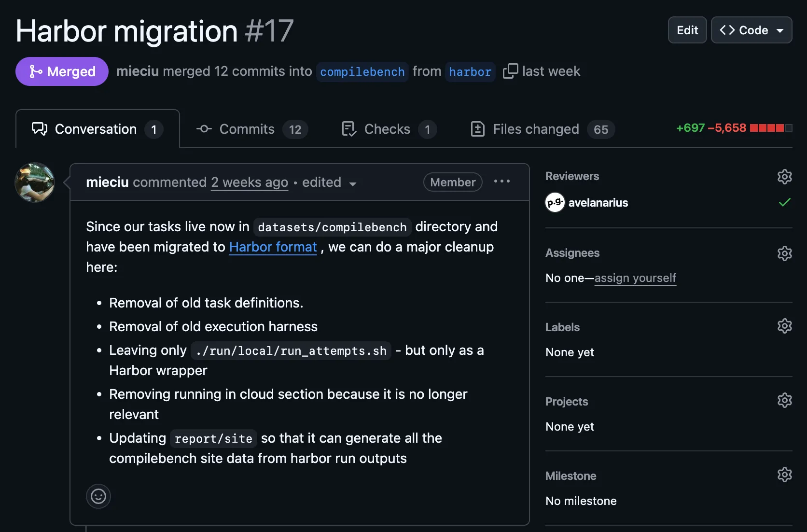
Task: Open Assignees settings gear
Action: click(784, 253)
